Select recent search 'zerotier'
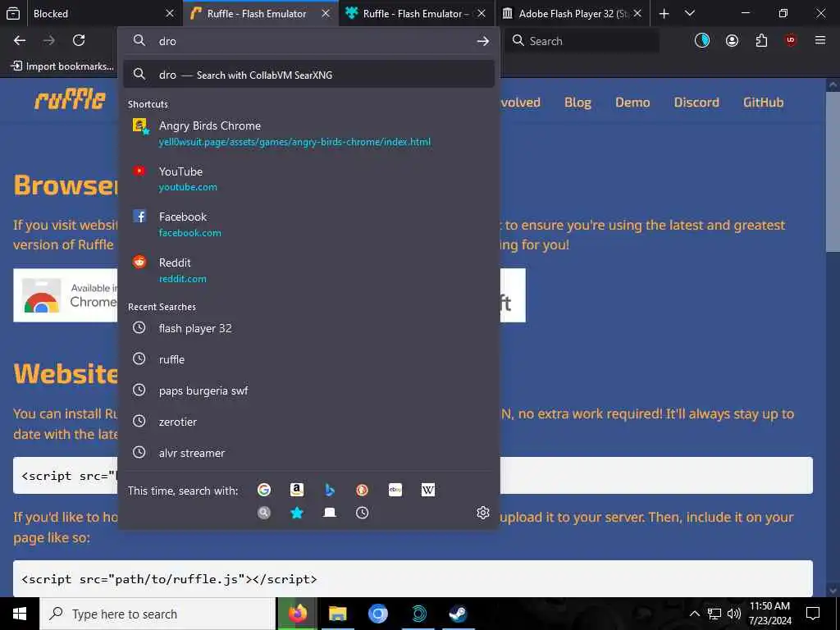The height and width of the screenshot is (630, 840). (308, 422)
